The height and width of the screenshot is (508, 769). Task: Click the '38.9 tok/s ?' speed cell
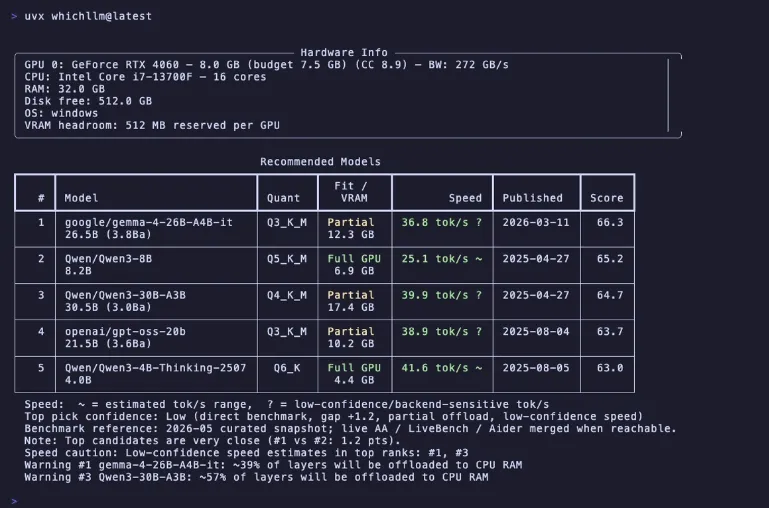pos(441,331)
